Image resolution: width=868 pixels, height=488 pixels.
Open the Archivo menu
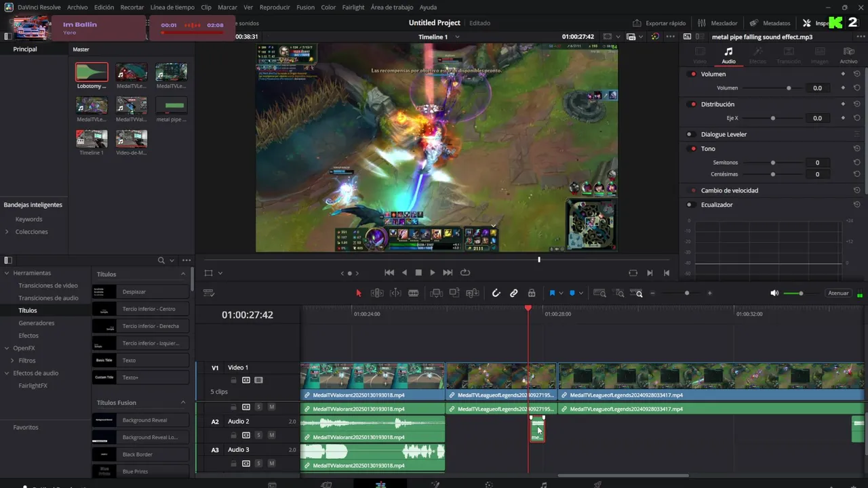(x=77, y=7)
